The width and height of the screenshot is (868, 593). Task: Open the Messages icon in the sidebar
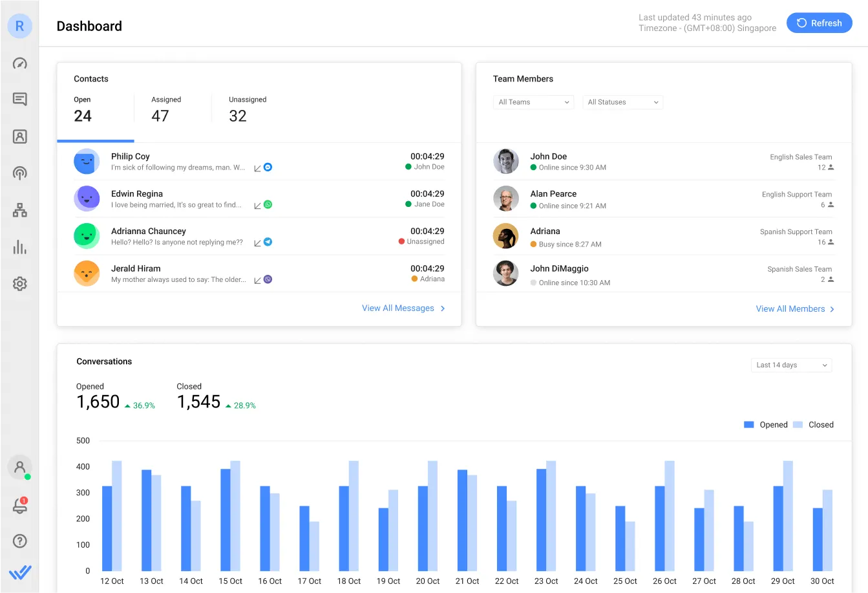point(19,99)
